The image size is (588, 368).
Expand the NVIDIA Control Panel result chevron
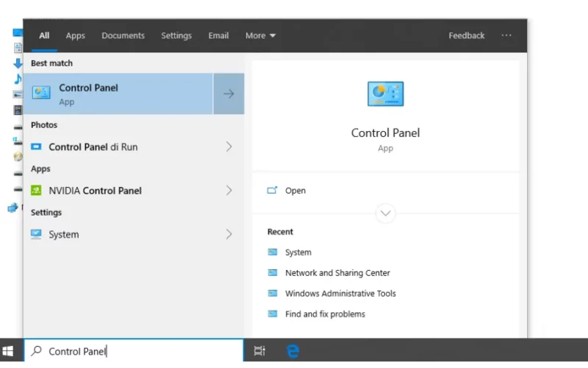229,191
